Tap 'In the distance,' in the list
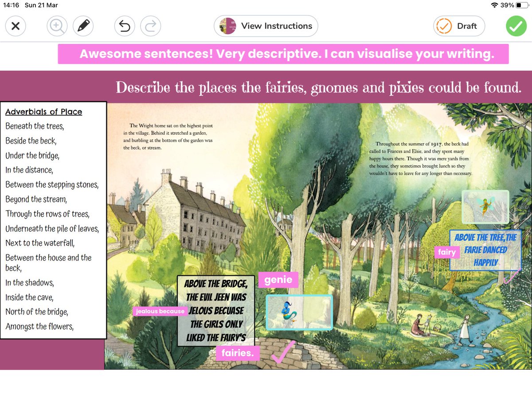This screenshot has width=532, height=399. (29, 170)
